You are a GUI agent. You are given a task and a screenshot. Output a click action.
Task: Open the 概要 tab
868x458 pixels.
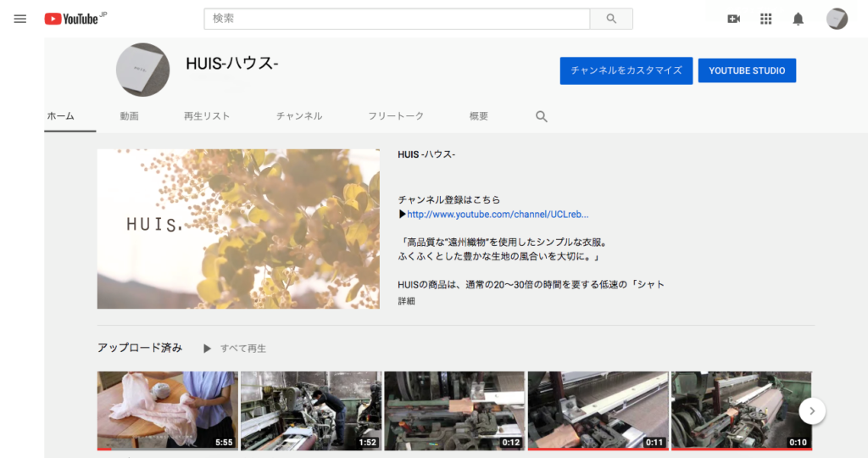coord(479,116)
